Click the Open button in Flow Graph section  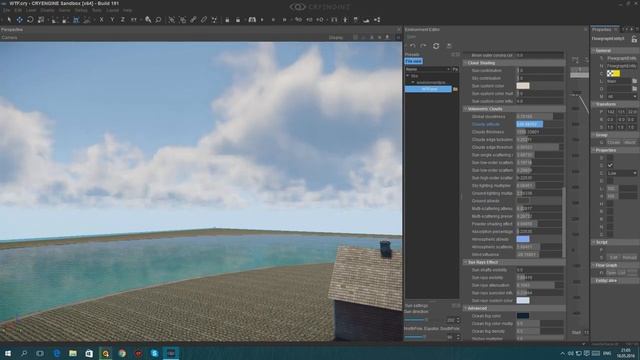pos(611,273)
